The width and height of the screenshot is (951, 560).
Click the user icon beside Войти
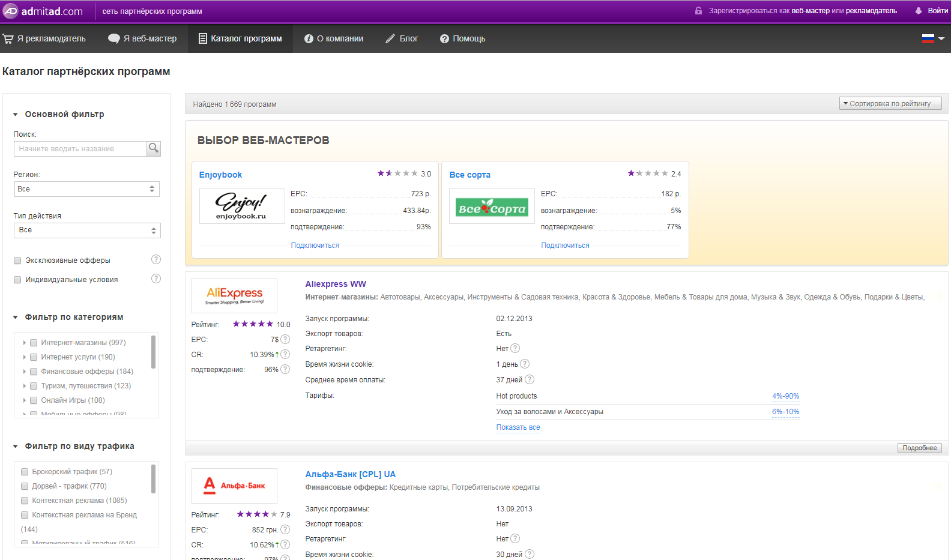(919, 11)
